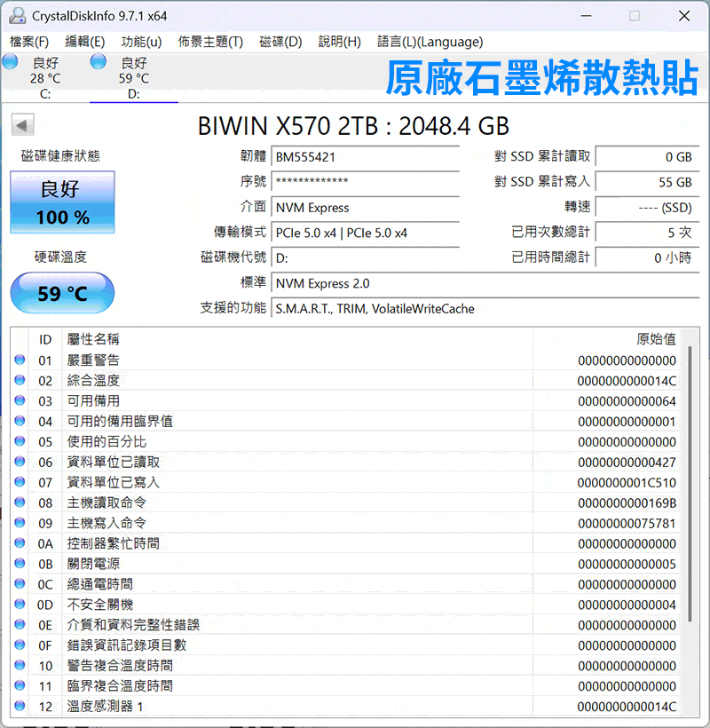Viewport: 710px width, 728px height.
Task: Click the 轉速 value ---- (SSD)
Action: (647, 208)
